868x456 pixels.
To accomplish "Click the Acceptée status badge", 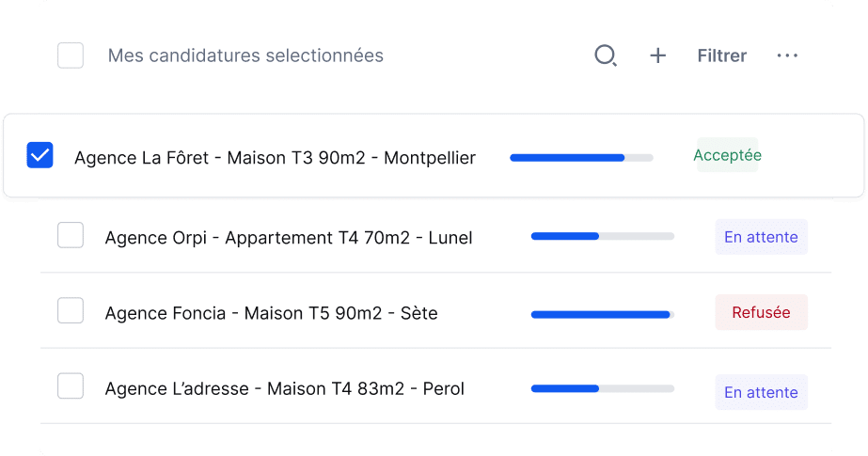I will pyautogui.click(x=727, y=155).
